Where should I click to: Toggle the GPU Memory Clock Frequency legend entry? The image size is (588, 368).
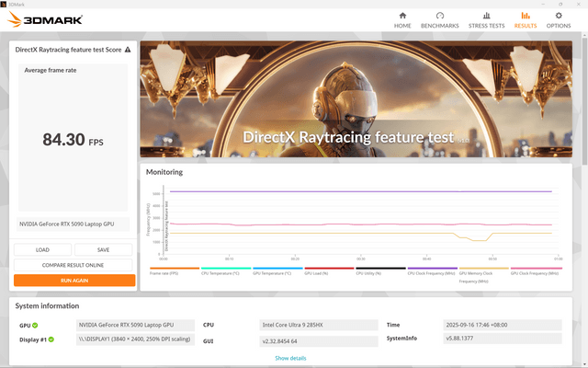[484, 275]
